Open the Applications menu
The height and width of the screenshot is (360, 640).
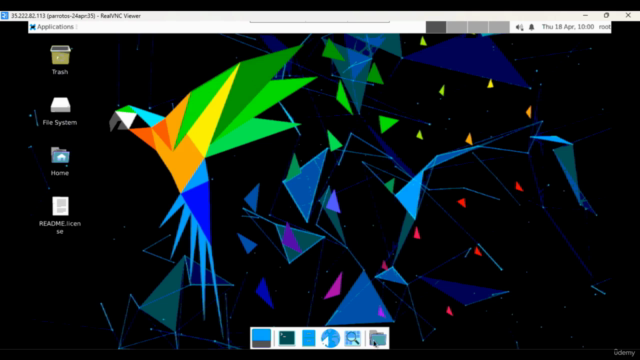pyautogui.click(x=52, y=27)
